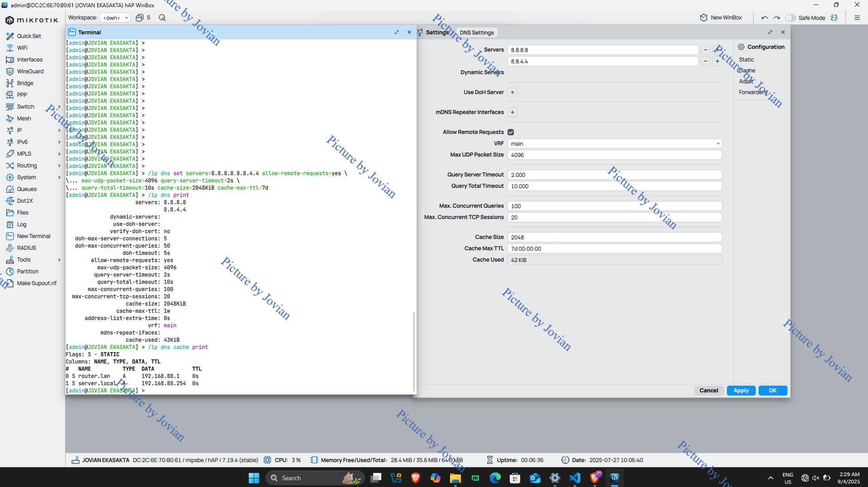Select the Forwarders configuration item
The image size is (868, 487).
click(753, 92)
